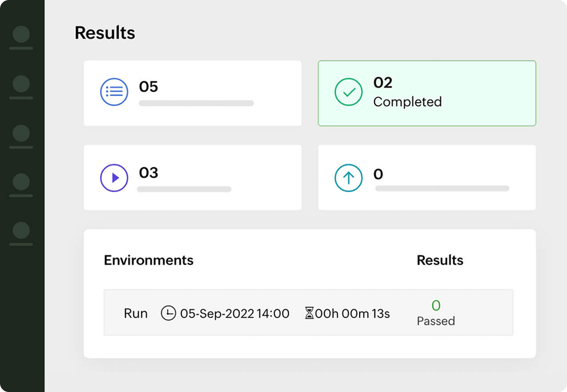Click the bottom avatar icon in the sidebar

coord(20,229)
